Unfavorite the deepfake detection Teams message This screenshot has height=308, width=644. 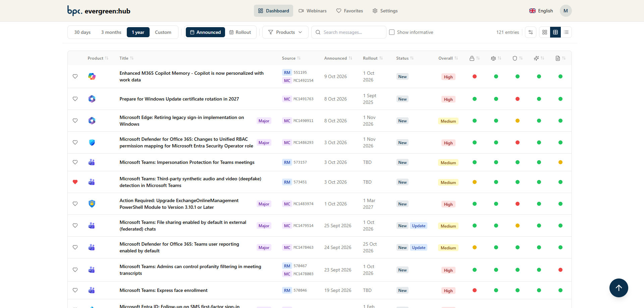tap(75, 182)
